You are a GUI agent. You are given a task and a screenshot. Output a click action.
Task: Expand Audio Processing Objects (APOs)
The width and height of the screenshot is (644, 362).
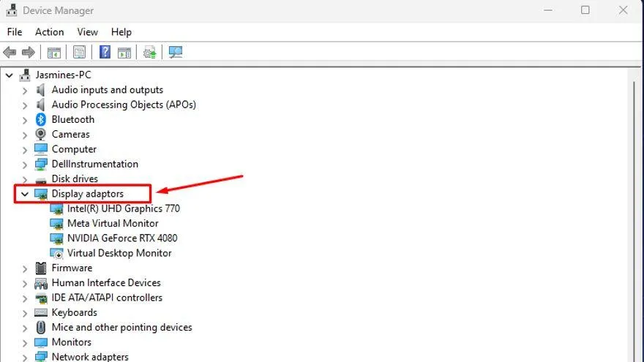(x=25, y=105)
